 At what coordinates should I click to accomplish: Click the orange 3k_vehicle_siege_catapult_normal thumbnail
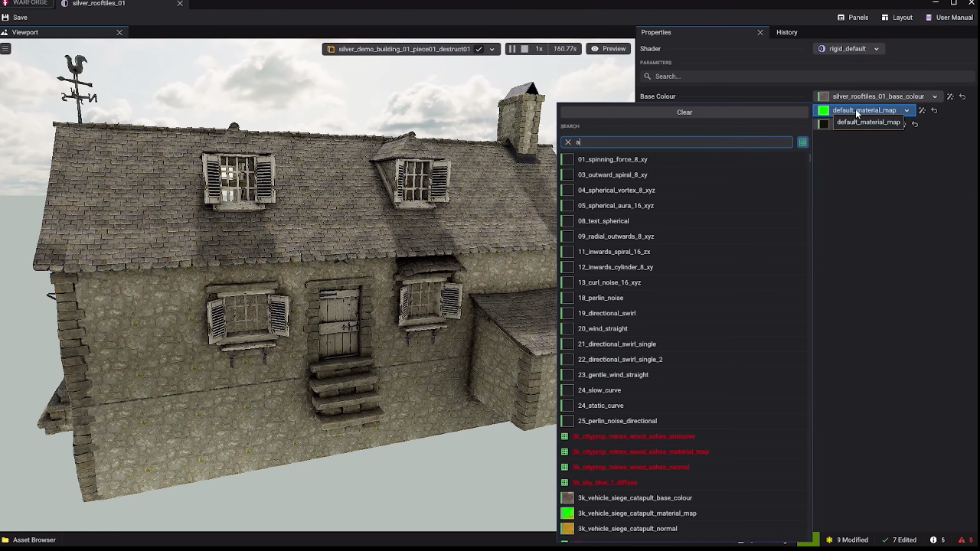[x=567, y=529]
